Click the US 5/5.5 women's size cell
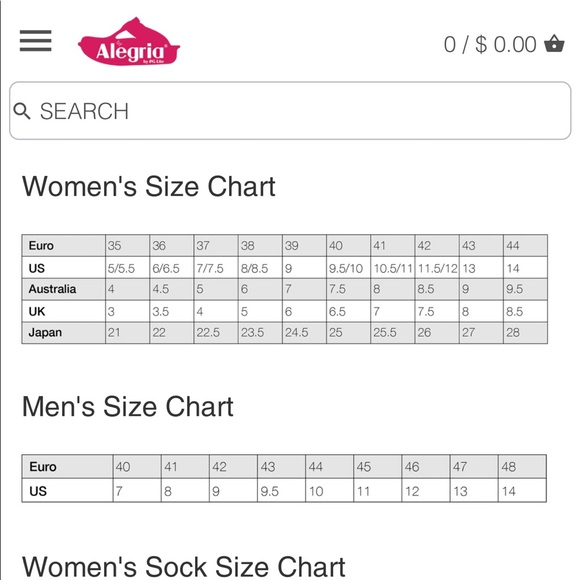This screenshot has height=580, width=580. click(x=128, y=268)
